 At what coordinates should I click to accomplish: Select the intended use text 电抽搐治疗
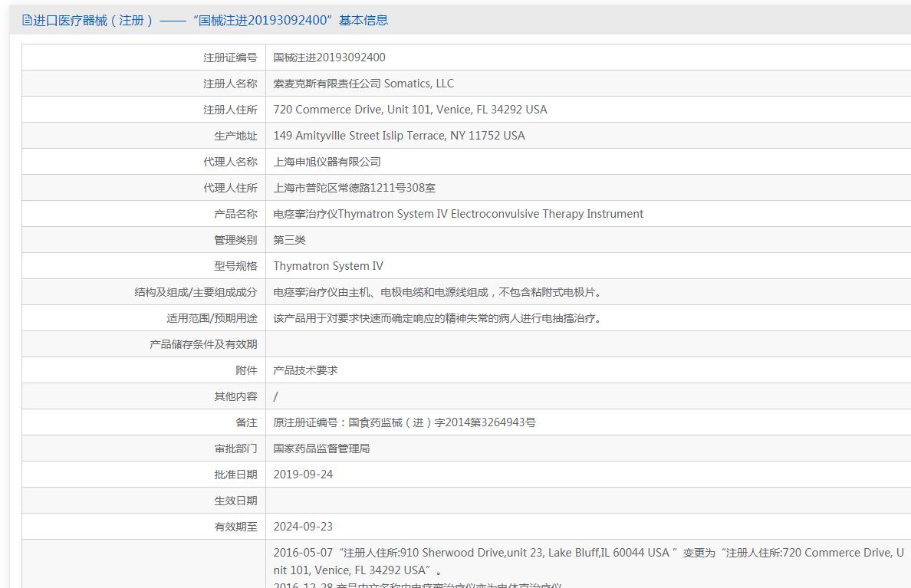point(438,319)
